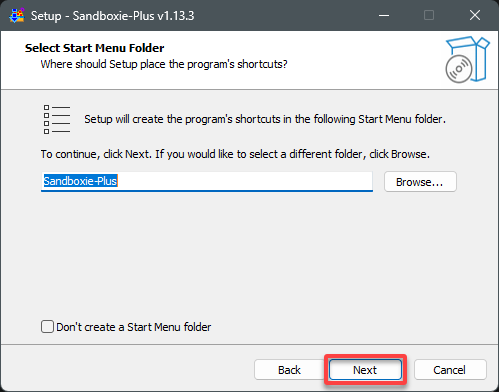Screen dimensions: 499x392
Task: Click 'Where should Setup place the program's shortcuts?' text
Action: coord(164,64)
